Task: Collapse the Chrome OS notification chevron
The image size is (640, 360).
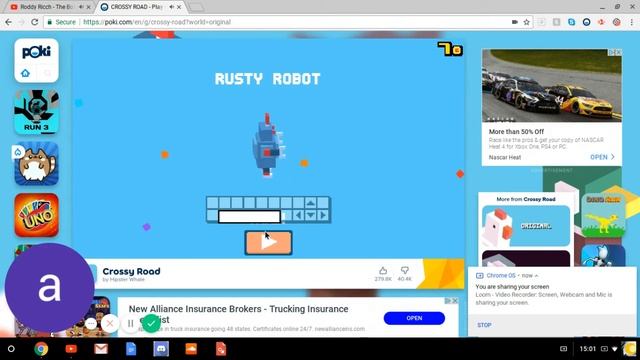Action: tap(536, 276)
